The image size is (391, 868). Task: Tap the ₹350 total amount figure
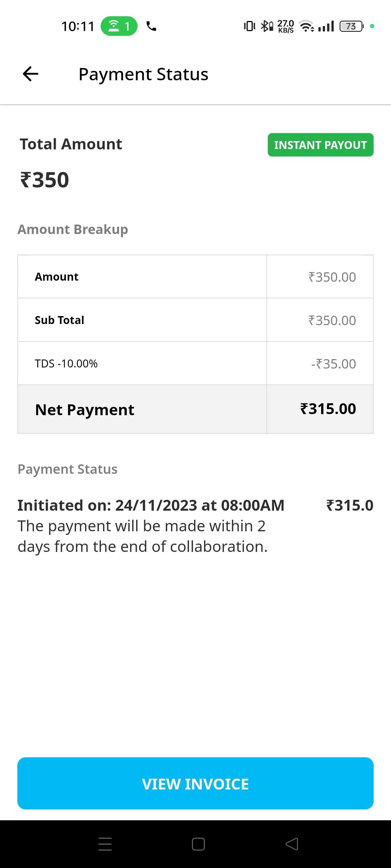point(45,180)
